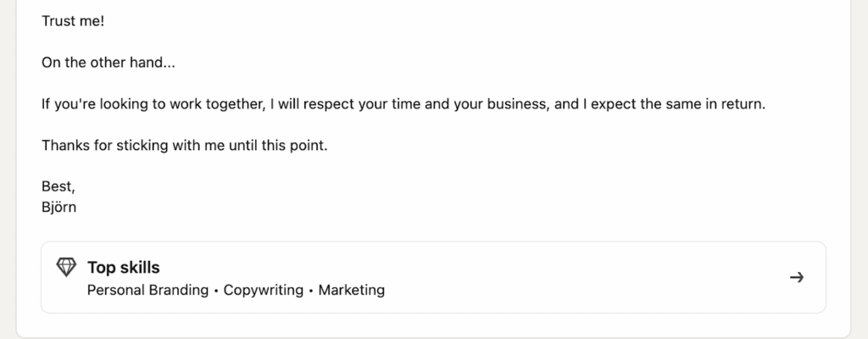Select the "Personal Branding" skill text
Viewport: 868px width, 339px height.
(147, 290)
